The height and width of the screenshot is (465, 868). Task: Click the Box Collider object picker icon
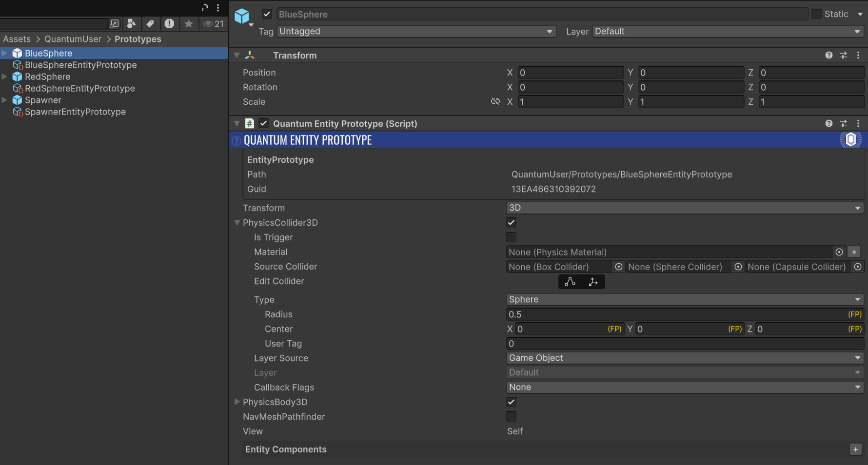coord(619,267)
